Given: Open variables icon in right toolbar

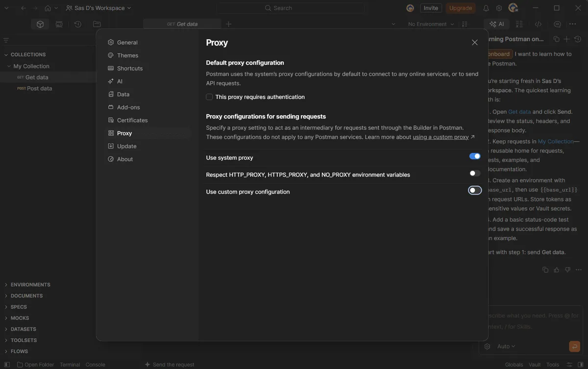Looking at the screenshot, I should 519,24.
